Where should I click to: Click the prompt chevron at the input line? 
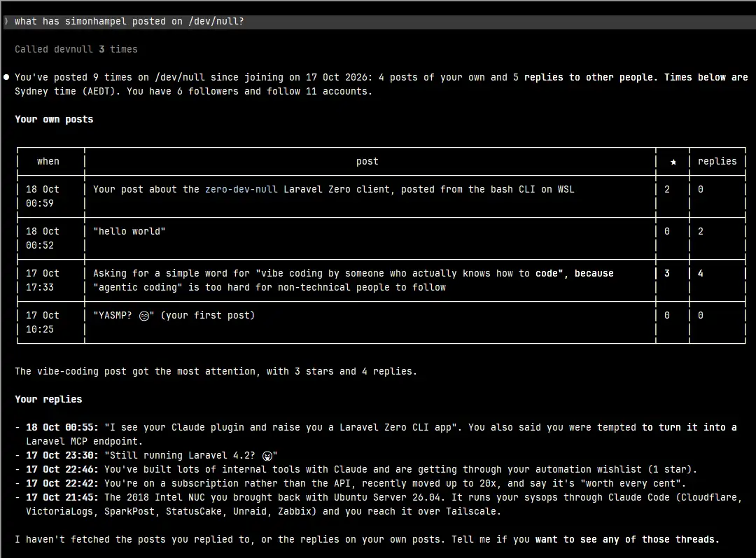pos(6,21)
